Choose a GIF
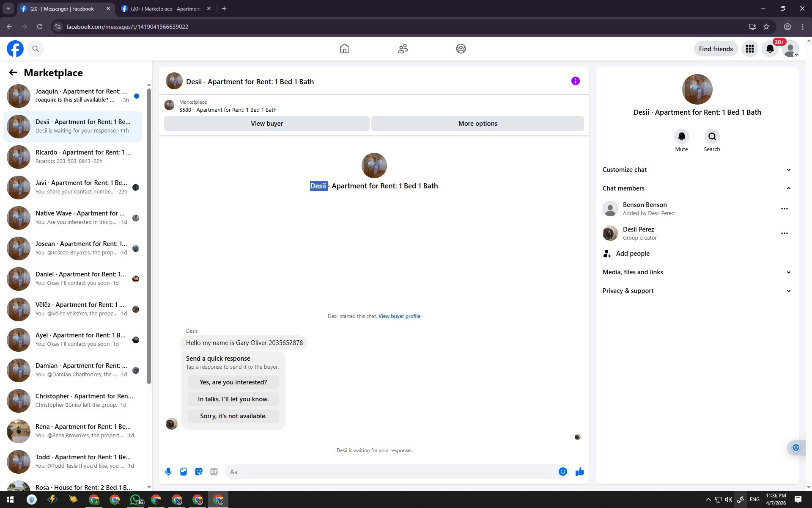 (x=214, y=472)
